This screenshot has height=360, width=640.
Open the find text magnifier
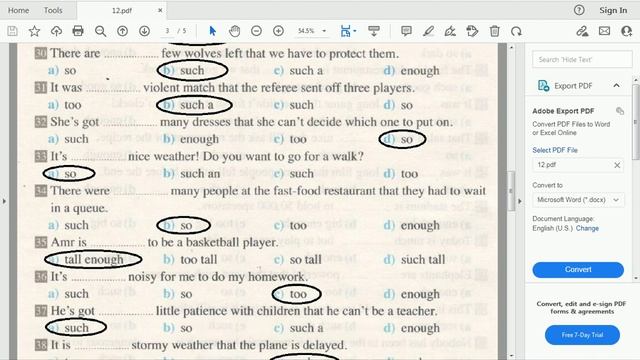point(100,31)
